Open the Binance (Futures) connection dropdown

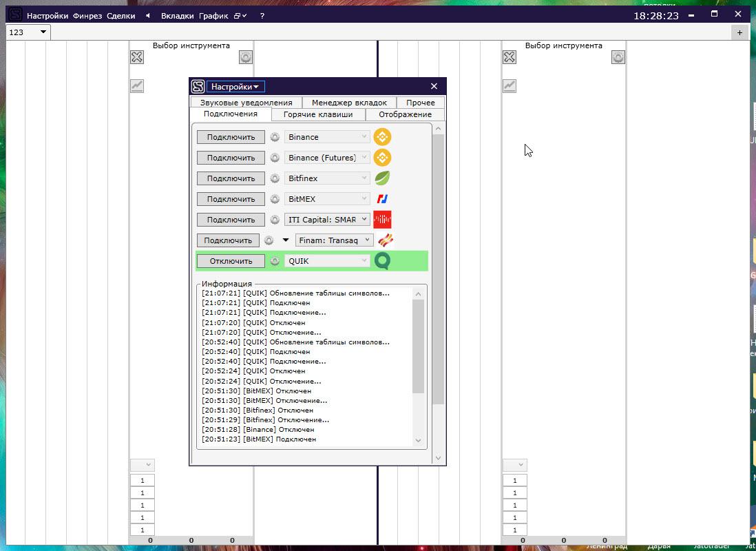click(327, 158)
